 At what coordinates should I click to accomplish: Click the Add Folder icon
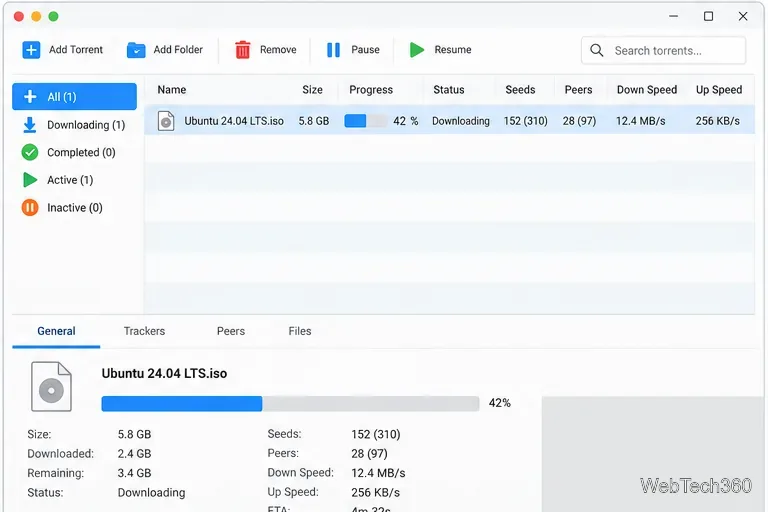[136, 50]
